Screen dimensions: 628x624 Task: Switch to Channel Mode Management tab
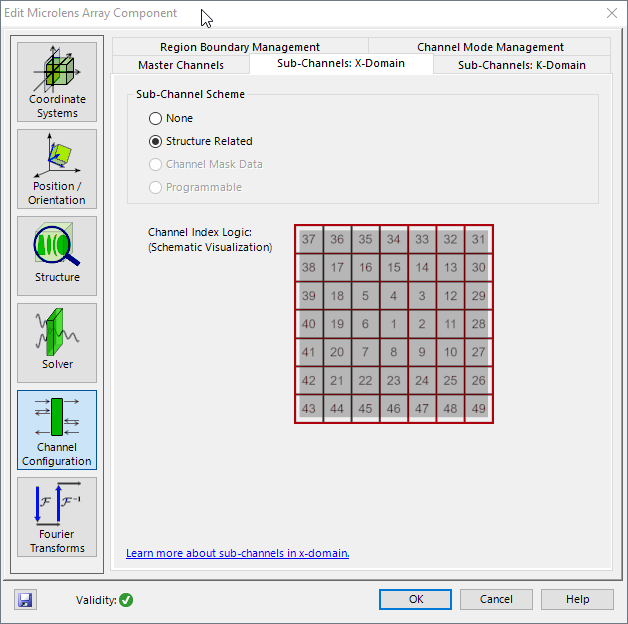pos(490,47)
